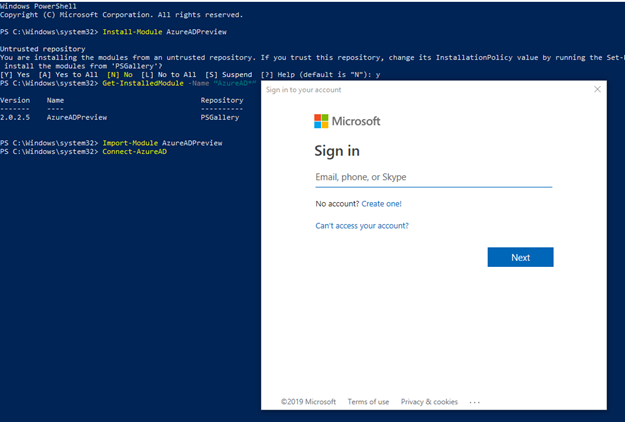Click 'Sign in to your account' title text

[x=303, y=90]
